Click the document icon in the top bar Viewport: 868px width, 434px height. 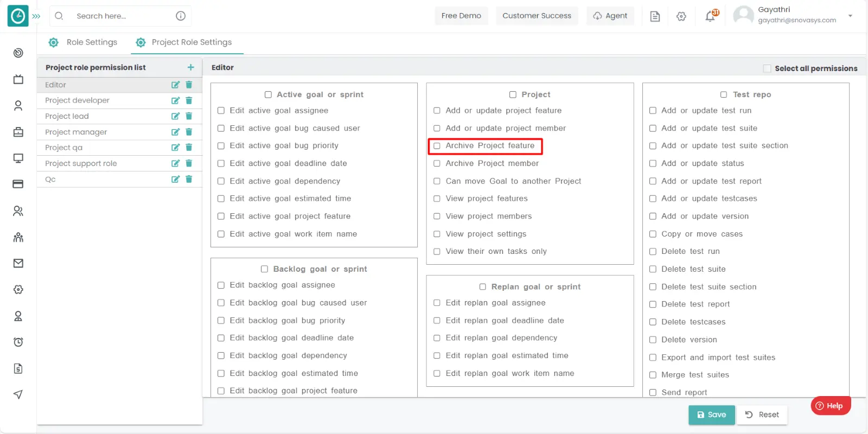pos(655,16)
